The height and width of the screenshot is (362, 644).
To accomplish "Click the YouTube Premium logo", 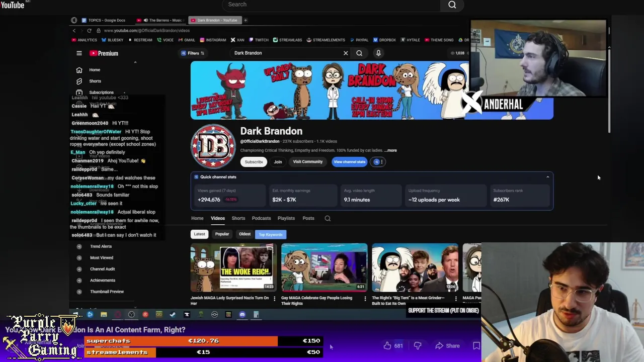I will coord(104,53).
